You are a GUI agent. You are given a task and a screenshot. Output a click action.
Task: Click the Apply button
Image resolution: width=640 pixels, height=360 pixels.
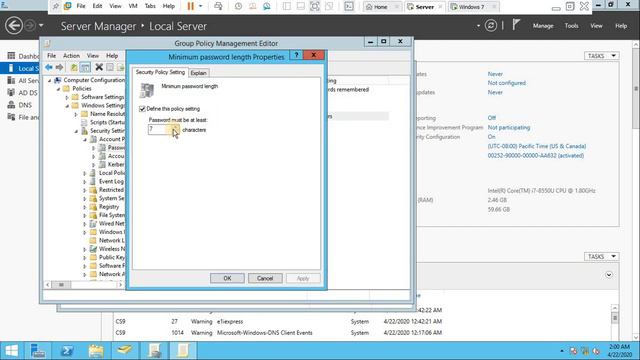(303, 278)
